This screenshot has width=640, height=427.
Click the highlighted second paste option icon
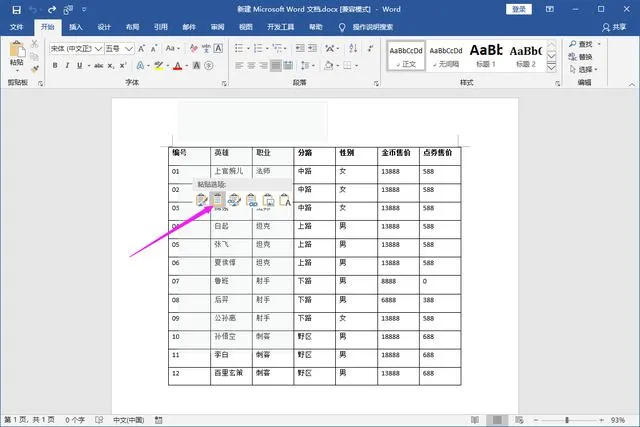[x=216, y=201]
